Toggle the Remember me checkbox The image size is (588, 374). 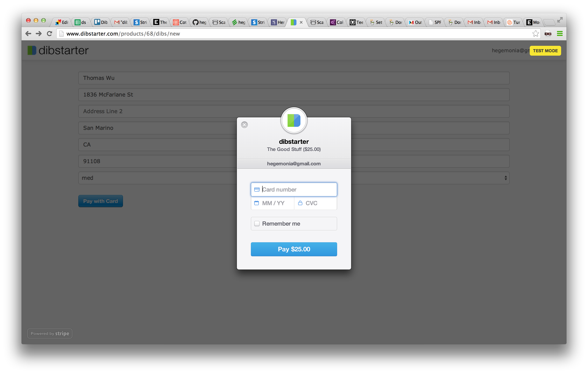(257, 224)
